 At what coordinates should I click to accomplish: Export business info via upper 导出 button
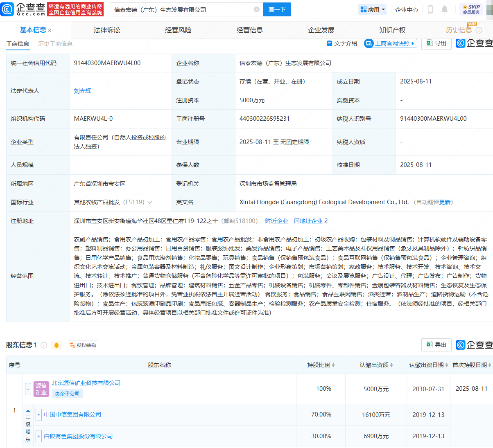click(x=436, y=43)
